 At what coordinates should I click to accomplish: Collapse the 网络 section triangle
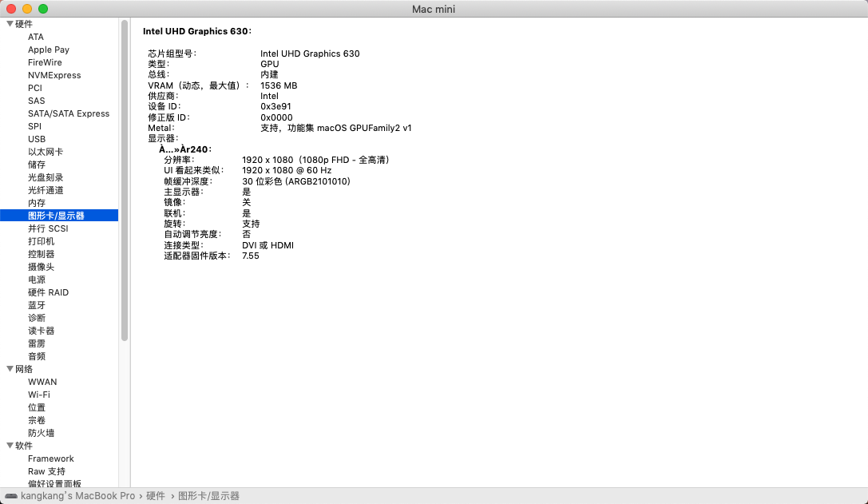click(10, 369)
